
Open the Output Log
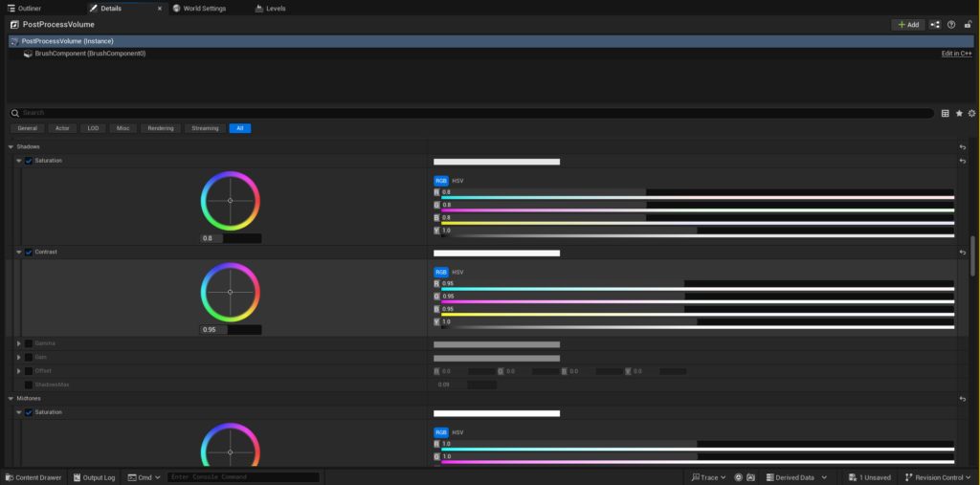(94, 477)
